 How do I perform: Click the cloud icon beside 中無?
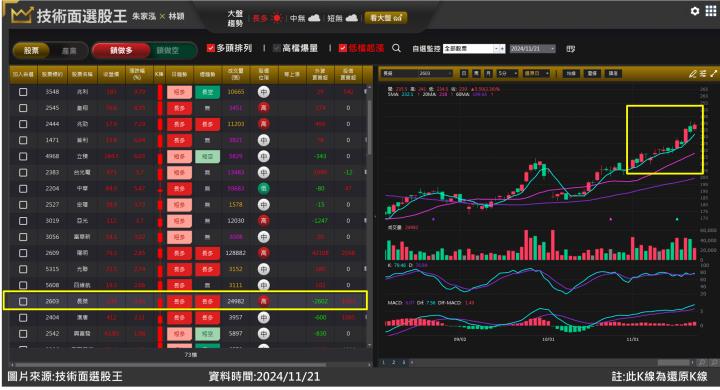(x=314, y=18)
